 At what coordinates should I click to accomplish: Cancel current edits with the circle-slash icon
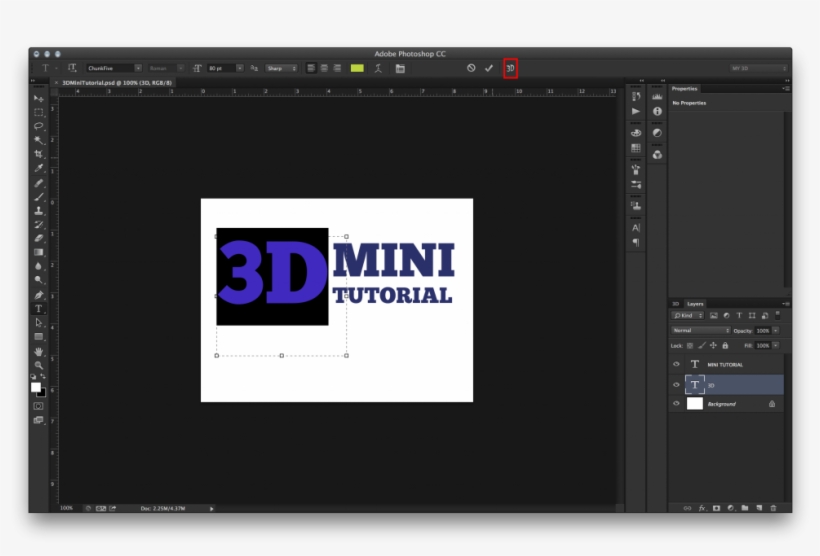(471, 68)
